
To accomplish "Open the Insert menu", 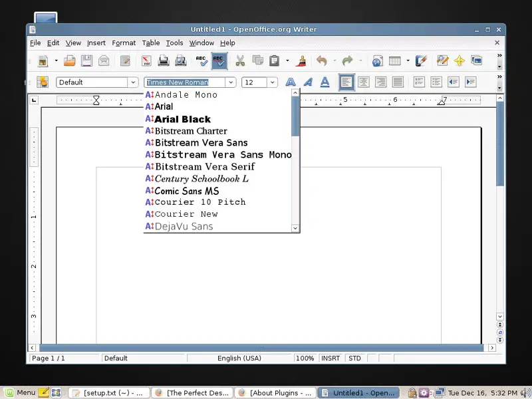I will click(96, 43).
